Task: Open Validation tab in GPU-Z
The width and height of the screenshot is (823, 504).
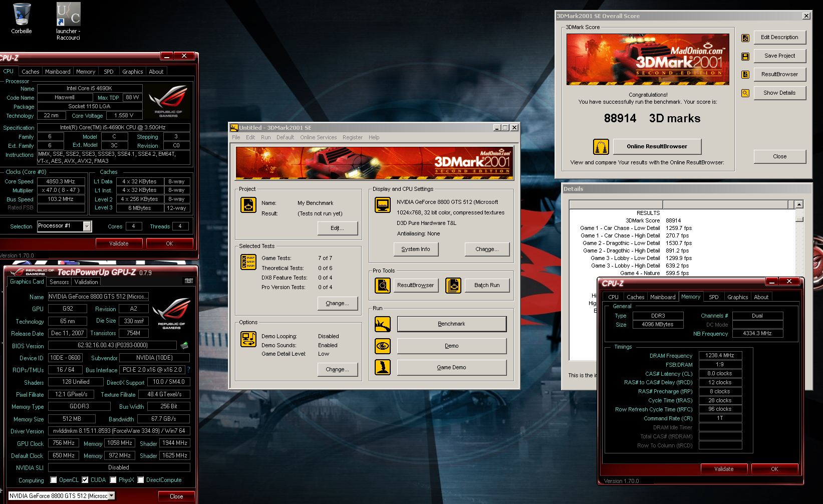Action: pyautogui.click(x=86, y=282)
